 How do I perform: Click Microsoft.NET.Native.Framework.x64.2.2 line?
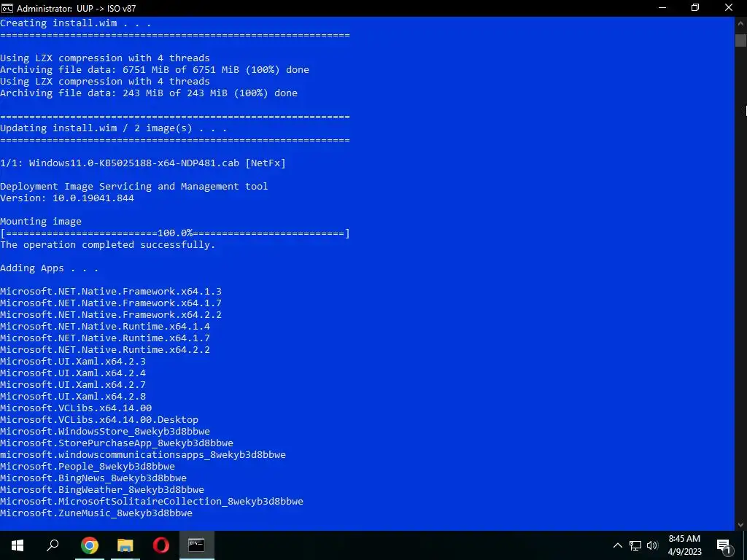pyautogui.click(x=111, y=315)
